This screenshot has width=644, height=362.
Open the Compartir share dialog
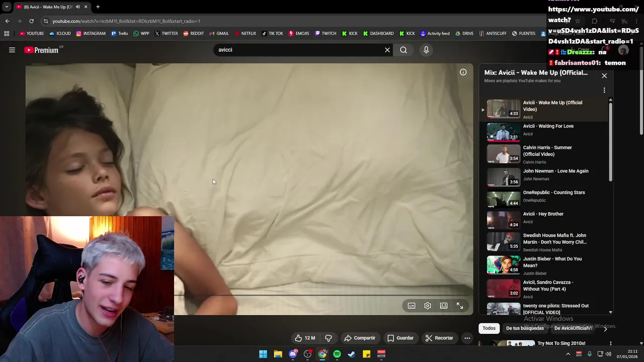pyautogui.click(x=360, y=338)
